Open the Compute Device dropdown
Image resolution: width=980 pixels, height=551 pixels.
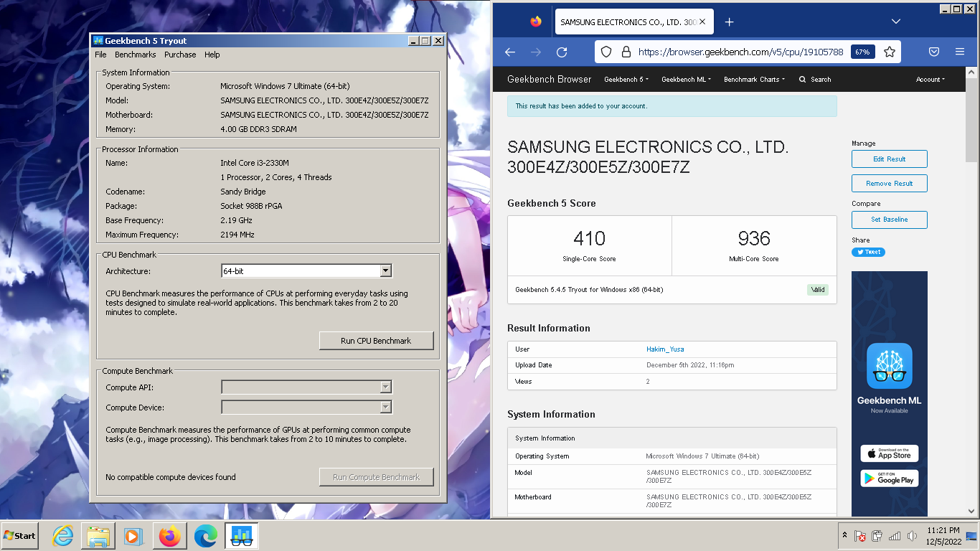pyautogui.click(x=385, y=408)
